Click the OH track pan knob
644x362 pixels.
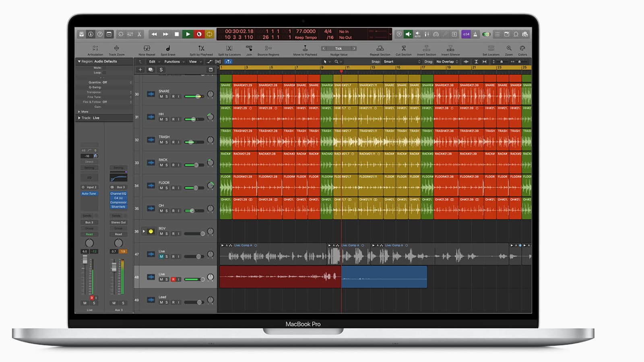coord(210,208)
